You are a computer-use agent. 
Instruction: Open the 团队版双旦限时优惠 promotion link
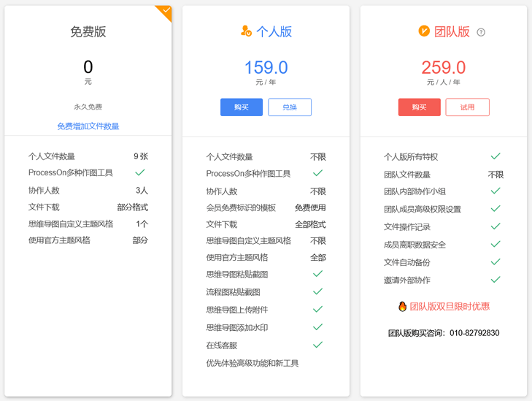[x=450, y=307]
